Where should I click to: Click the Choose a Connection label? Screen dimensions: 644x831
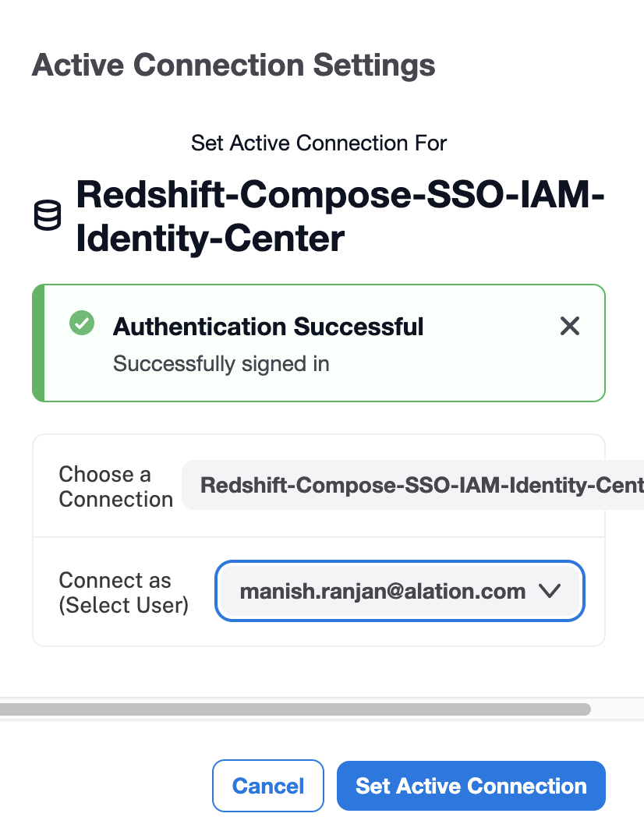click(x=115, y=486)
